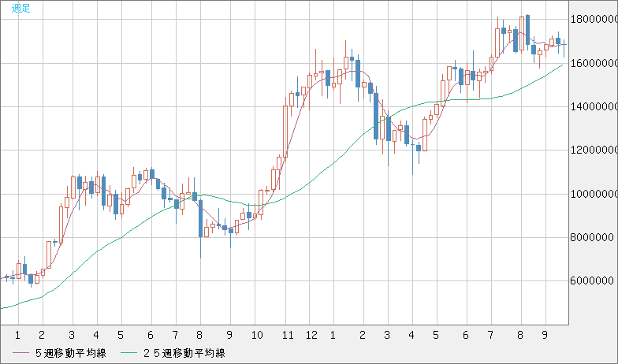
Task: Click the tall blue candle above second month 8
Action: pos(527,33)
